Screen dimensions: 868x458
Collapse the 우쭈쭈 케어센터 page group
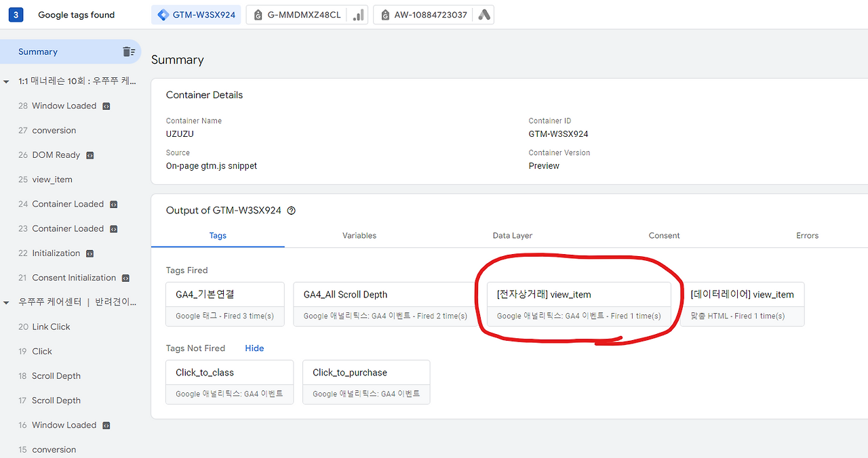pyautogui.click(x=7, y=303)
